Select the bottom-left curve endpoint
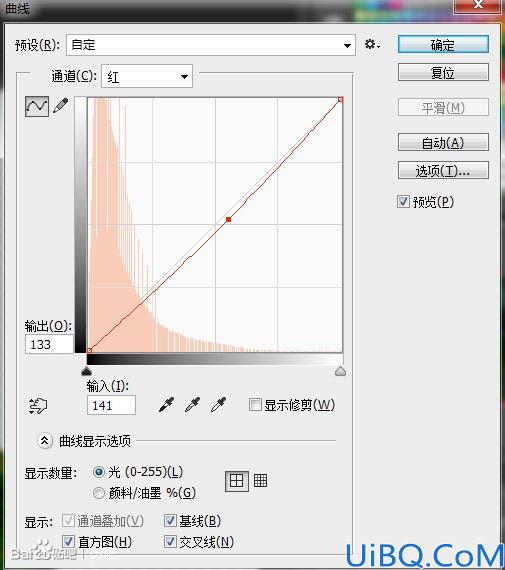505x570 pixels. tap(89, 350)
